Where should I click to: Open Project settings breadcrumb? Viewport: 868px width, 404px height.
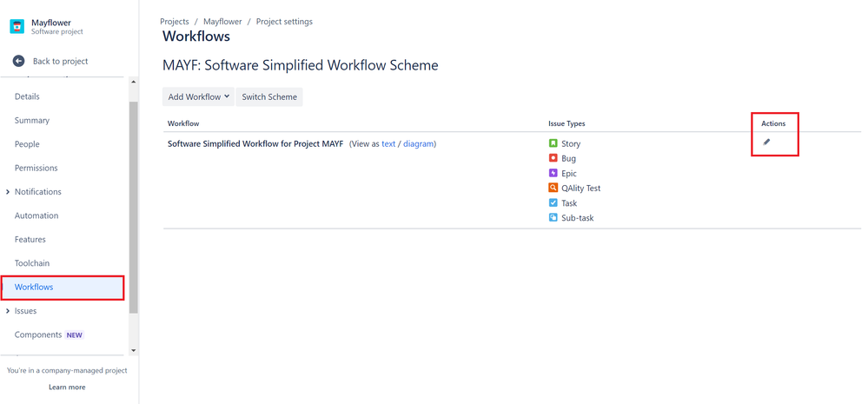(x=284, y=22)
